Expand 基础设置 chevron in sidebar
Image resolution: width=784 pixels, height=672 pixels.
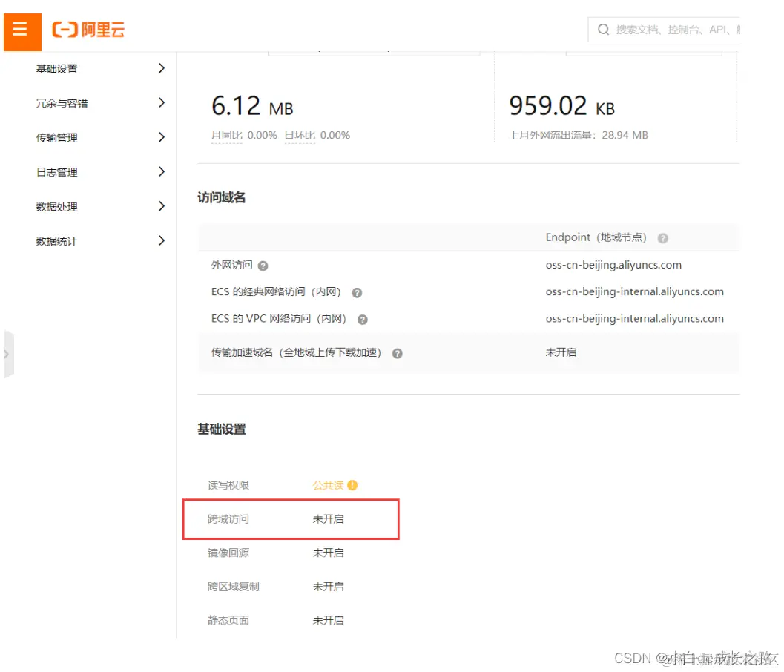coord(162,68)
